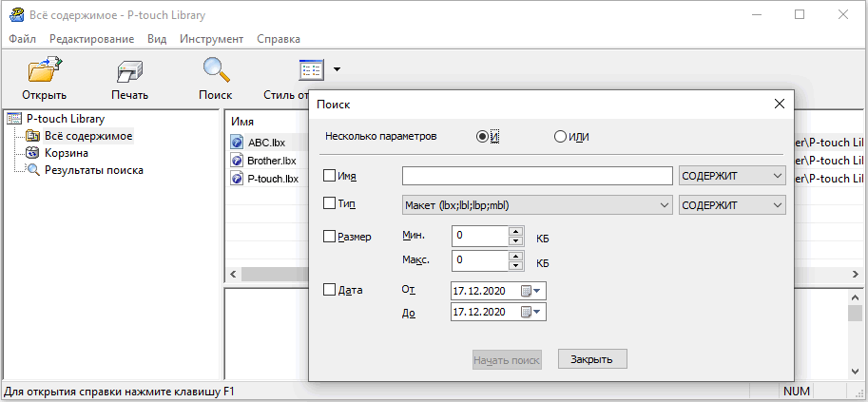Click the Закрыть button in dialog
Image resolution: width=868 pixels, height=402 pixels.
click(x=591, y=359)
